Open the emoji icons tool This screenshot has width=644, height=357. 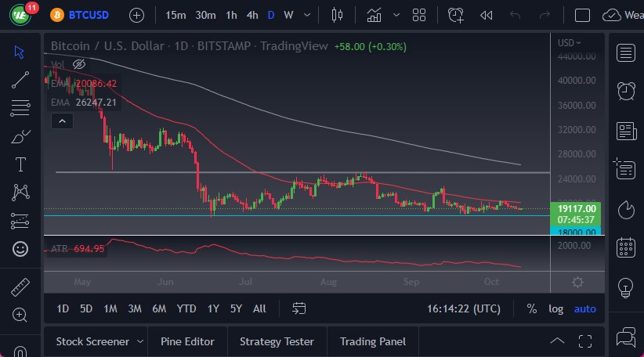20,249
